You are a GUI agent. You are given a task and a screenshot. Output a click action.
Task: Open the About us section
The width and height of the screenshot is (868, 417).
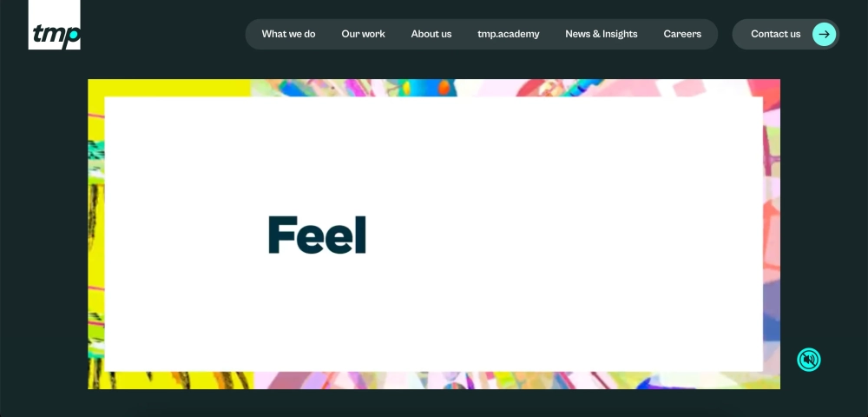pos(431,34)
